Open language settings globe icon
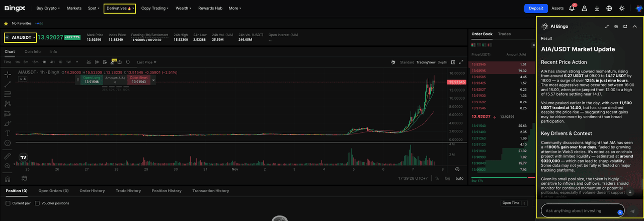This screenshot has width=644, height=221. [609, 9]
